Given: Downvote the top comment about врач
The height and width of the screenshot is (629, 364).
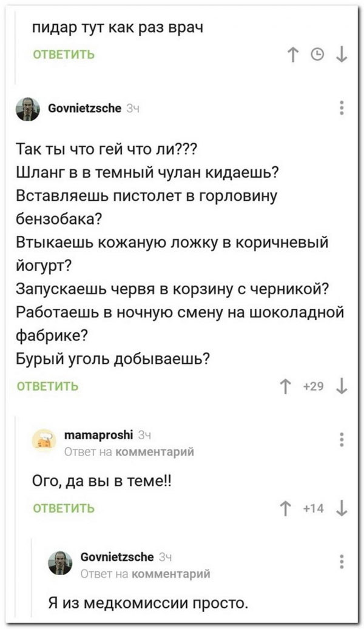Looking at the screenshot, I should point(341,56).
